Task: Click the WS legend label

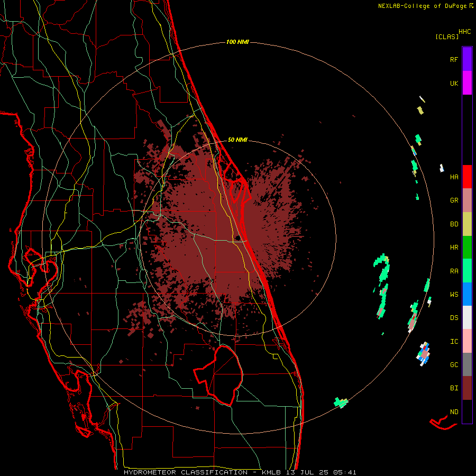Action: coord(454,295)
